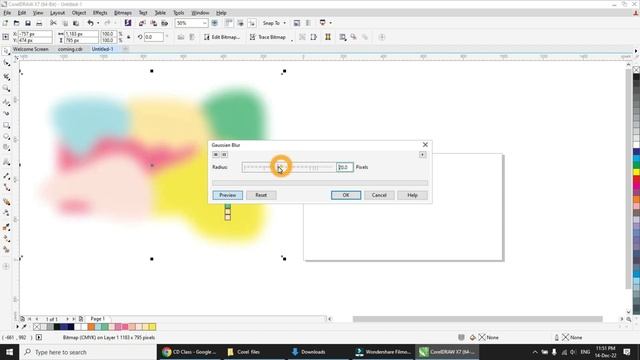Pick the orange swatch in the document palette

[91, 327]
